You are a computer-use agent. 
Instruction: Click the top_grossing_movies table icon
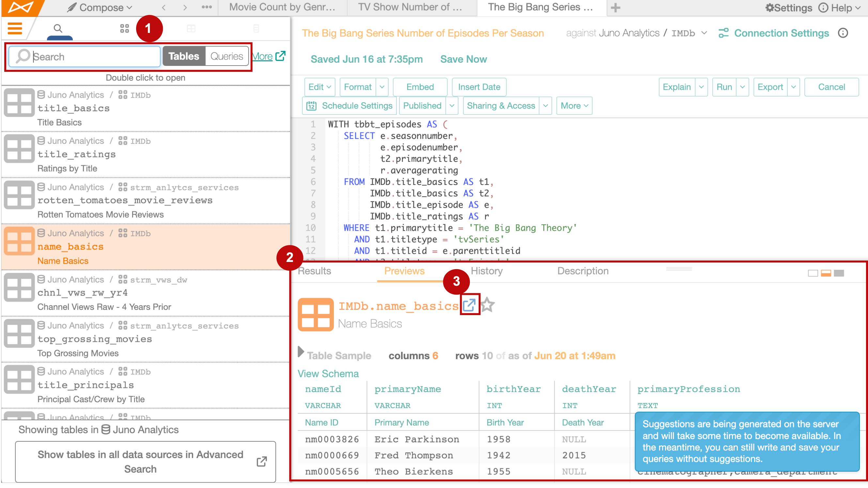19,334
